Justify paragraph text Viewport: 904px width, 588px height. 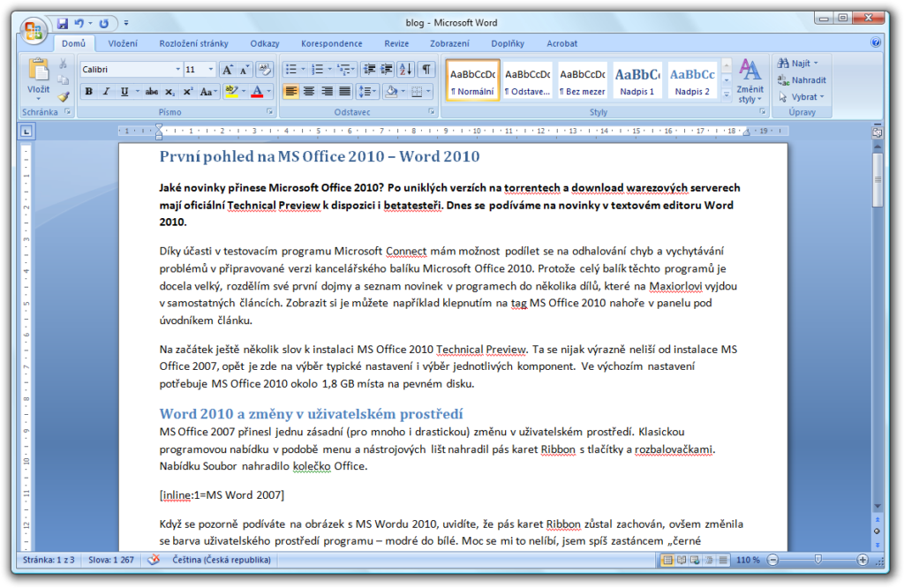(345, 92)
